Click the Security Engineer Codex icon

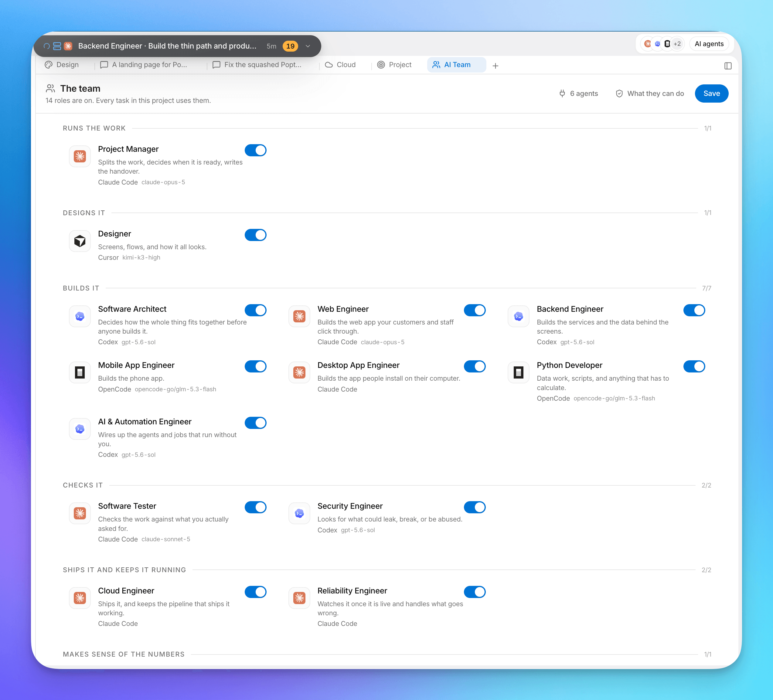(299, 513)
